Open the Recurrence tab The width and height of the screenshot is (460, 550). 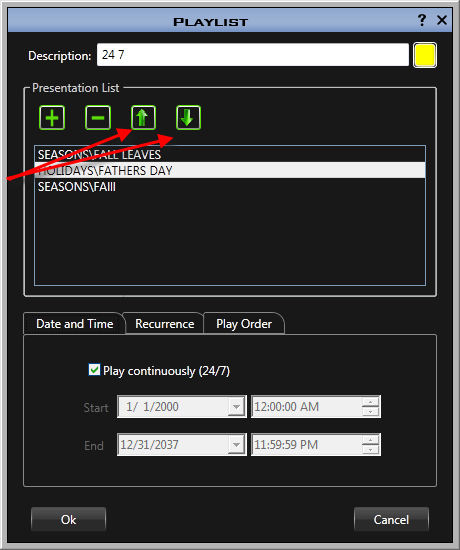pos(165,323)
